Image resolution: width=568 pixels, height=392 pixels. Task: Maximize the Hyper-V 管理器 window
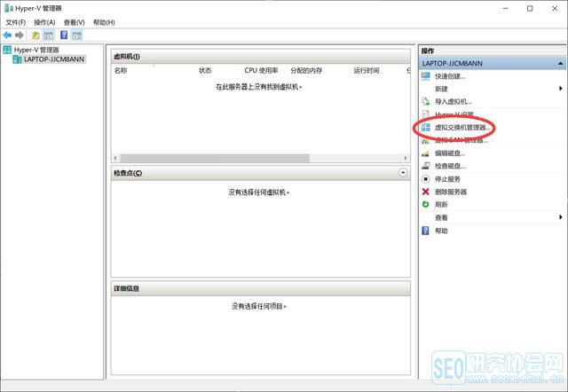pyautogui.click(x=530, y=8)
